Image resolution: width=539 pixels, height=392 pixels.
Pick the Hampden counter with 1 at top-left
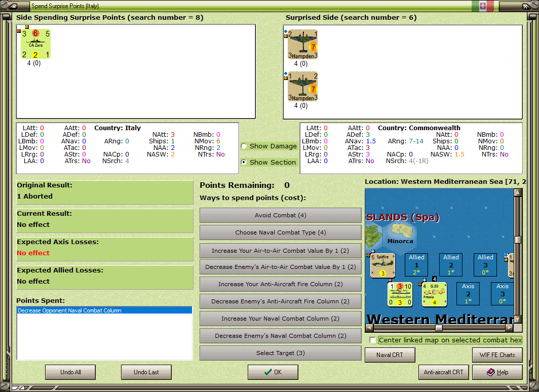302,87
